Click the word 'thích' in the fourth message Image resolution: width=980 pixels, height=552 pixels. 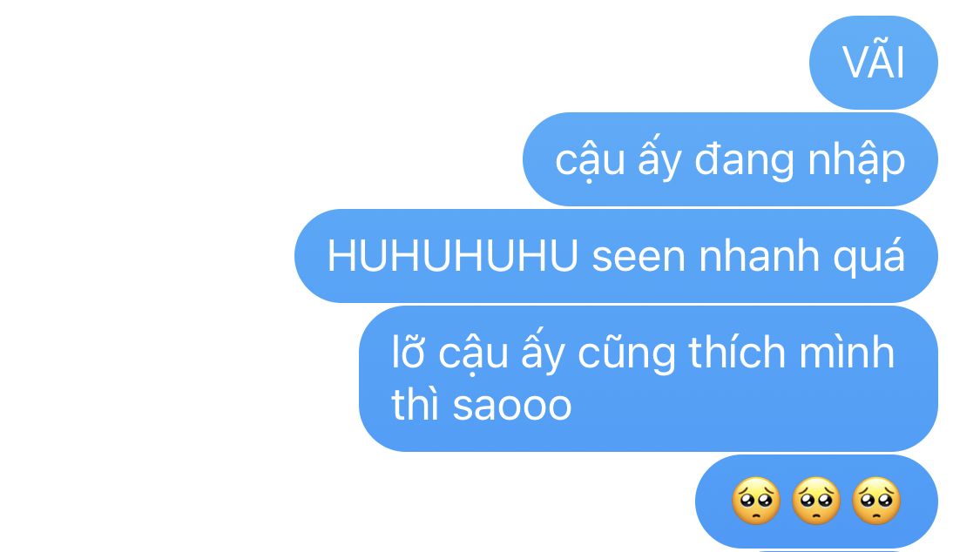coord(737,353)
